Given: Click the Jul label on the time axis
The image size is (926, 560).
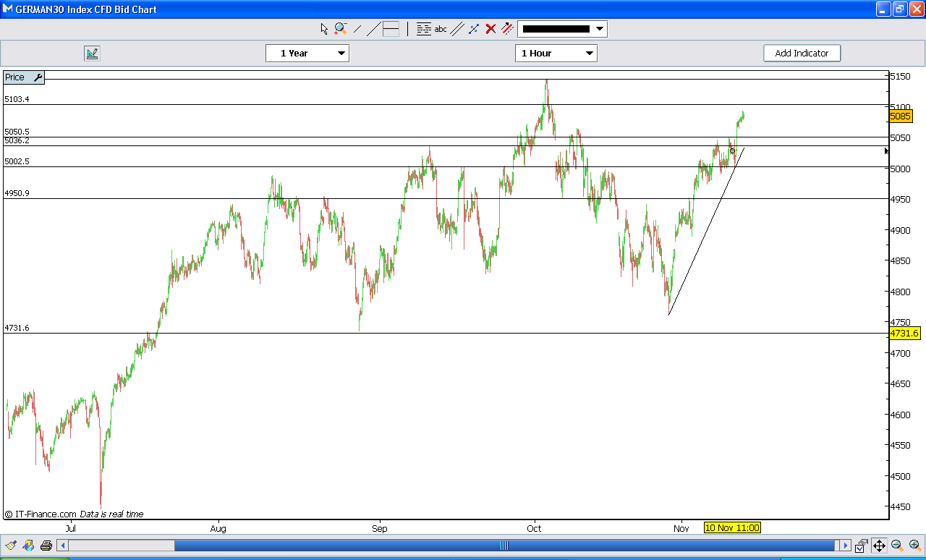Looking at the screenshot, I should (x=70, y=528).
